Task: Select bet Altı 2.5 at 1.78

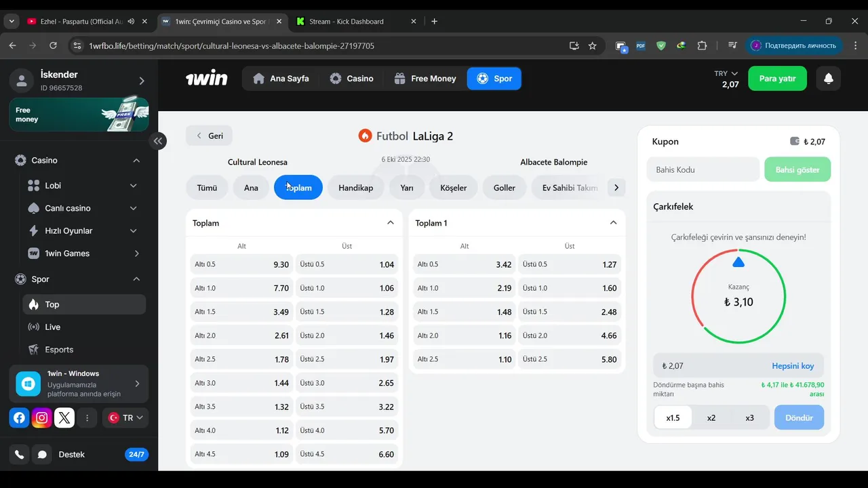Action: coord(241,359)
